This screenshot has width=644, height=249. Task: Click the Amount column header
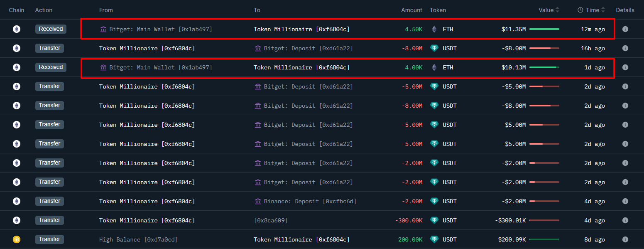(411, 10)
